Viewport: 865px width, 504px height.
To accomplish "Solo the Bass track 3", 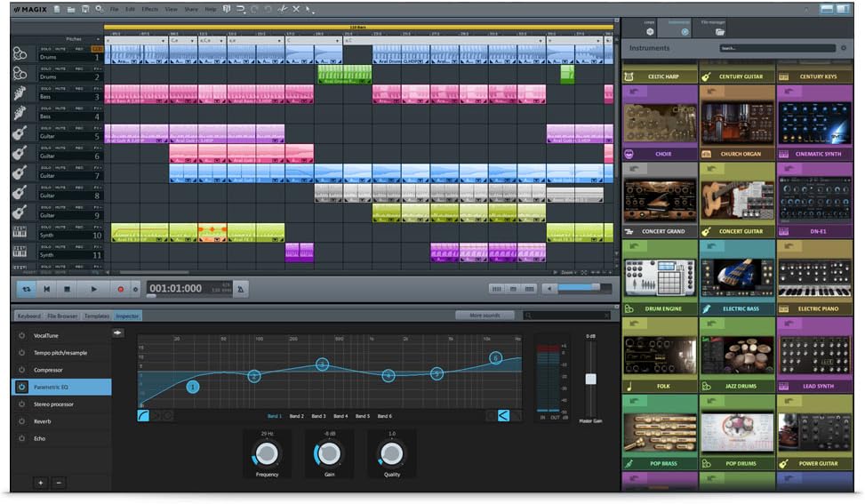I will point(45,88).
